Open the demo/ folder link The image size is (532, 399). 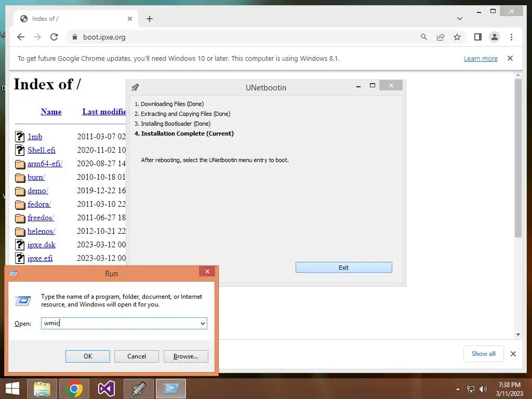click(x=37, y=191)
